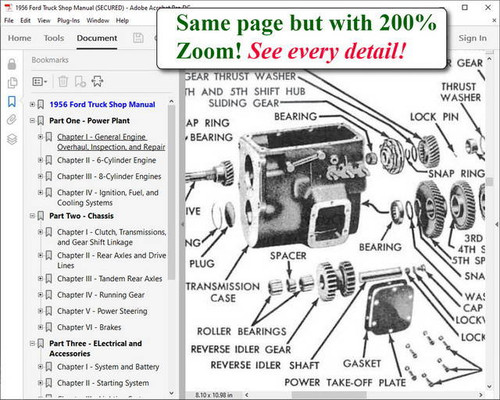Click bookmarks panel scroll up arrow
This screenshot has height=400, width=500.
tap(171, 101)
